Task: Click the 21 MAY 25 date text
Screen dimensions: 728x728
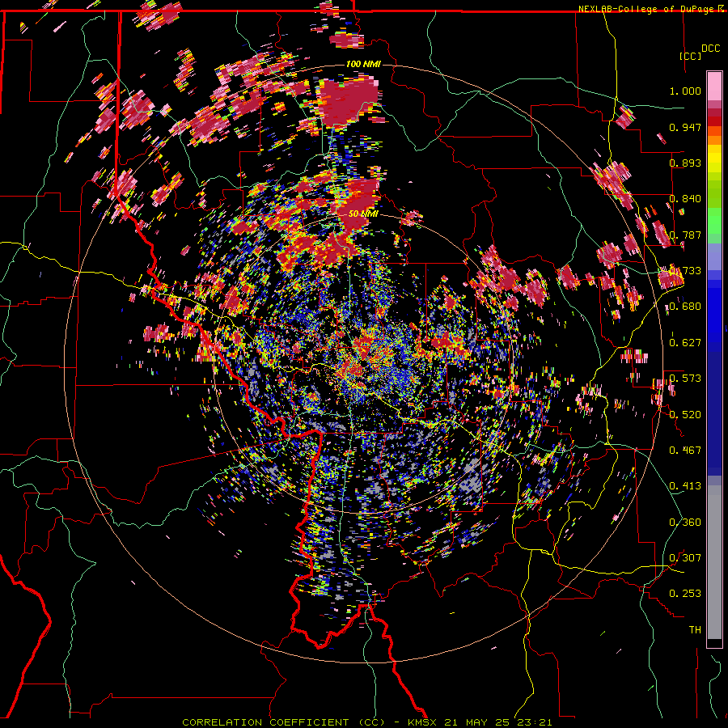Action: (478, 722)
